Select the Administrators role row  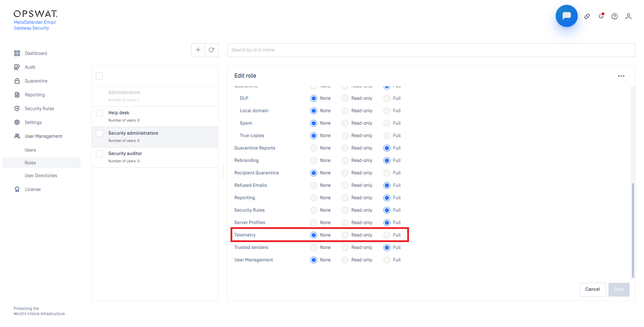[x=155, y=96]
